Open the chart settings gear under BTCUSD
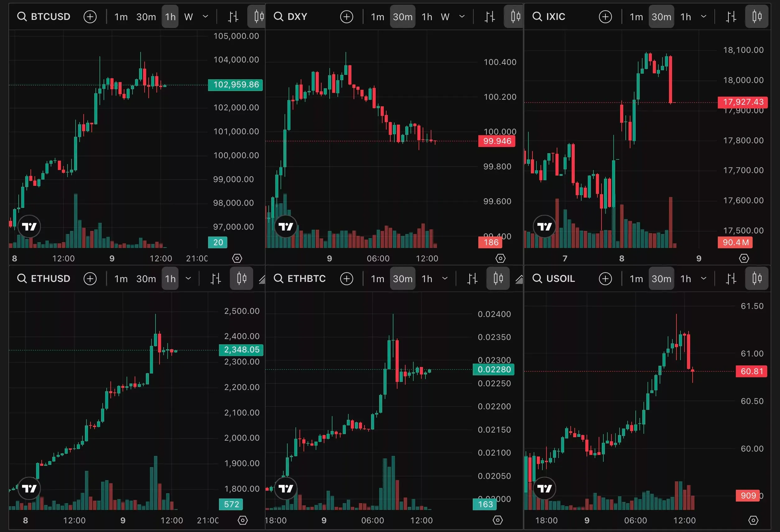This screenshot has width=780, height=532. click(x=237, y=258)
